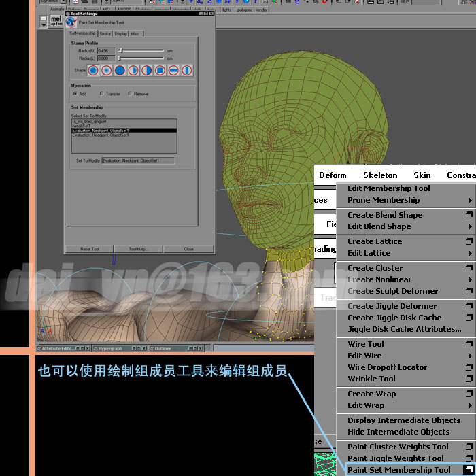Click the Reset Tool button
476x476 pixels.
tap(90, 249)
